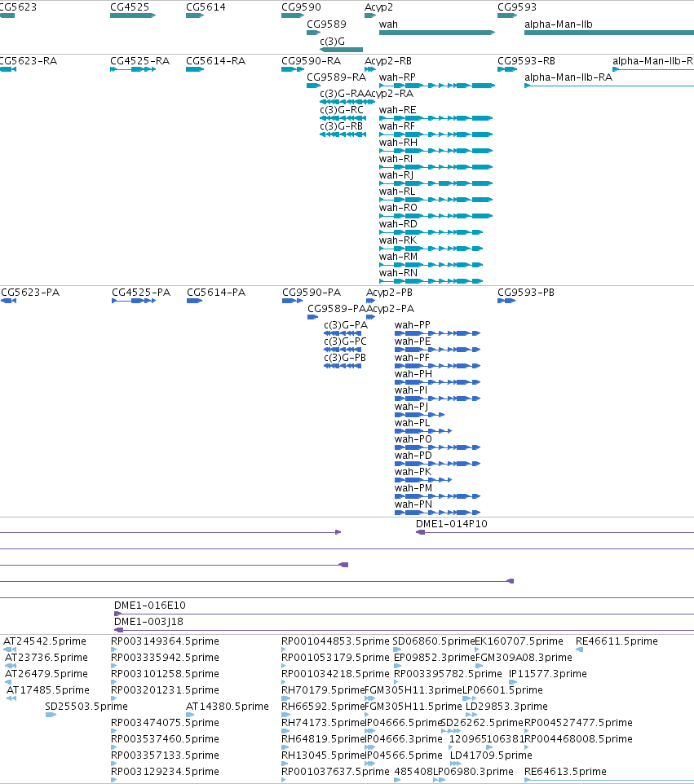Image resolution: width=694 pixels, height=784 pixels.
Task: Select the wah-PO protein label
Action: pyautogui.click(x=413, y=439)
